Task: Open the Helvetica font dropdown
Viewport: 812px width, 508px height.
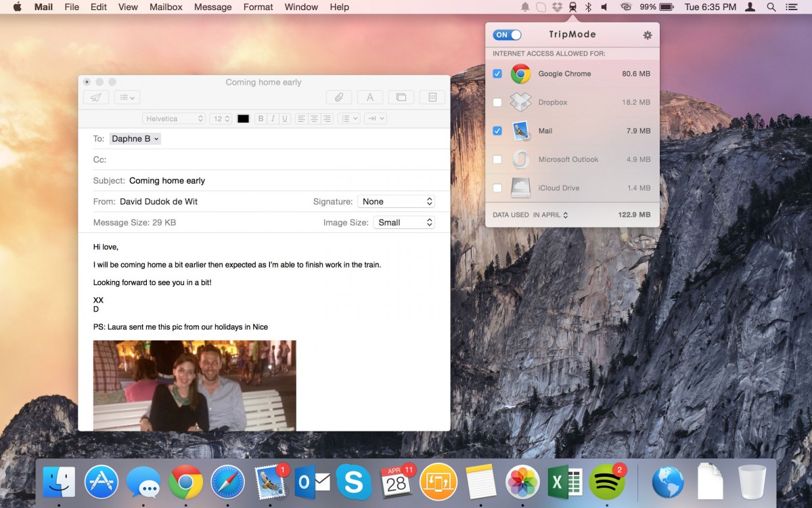Action: 173,119
